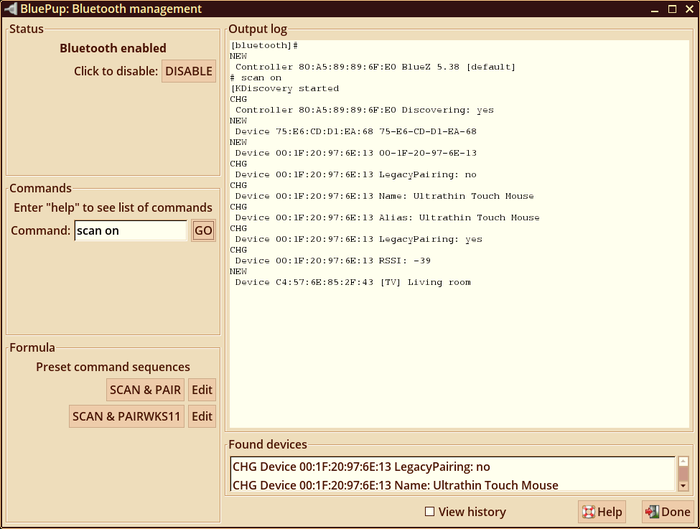700x529 pixels.
Task: Select found device entry LegacyPairing: no
Action: tap(361, 467)
